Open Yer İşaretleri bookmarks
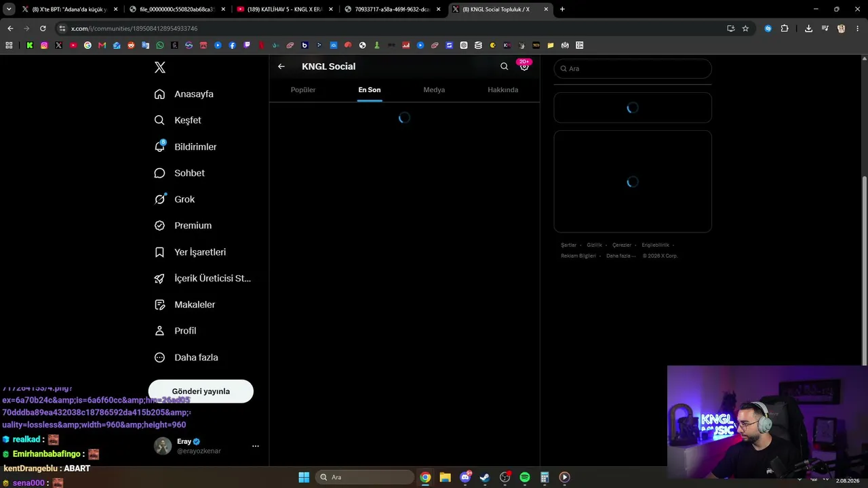 tap(190, 252)
